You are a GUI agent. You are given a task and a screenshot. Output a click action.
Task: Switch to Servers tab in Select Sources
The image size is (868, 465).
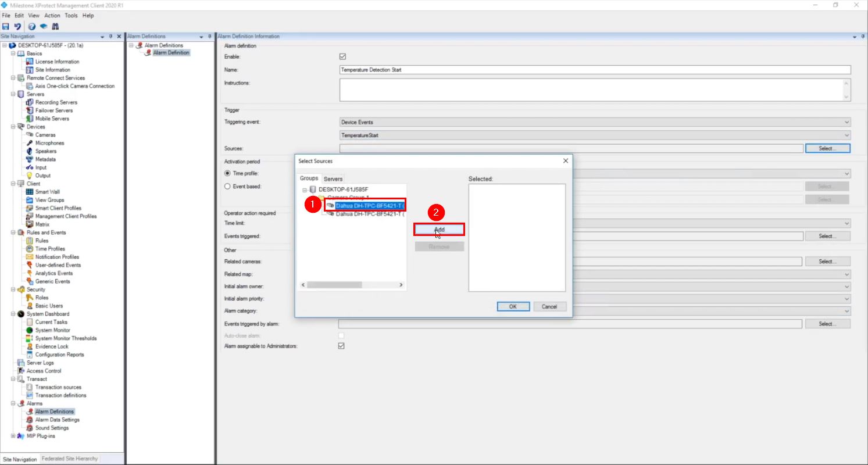pyautogui.click(x=333, y=179)
